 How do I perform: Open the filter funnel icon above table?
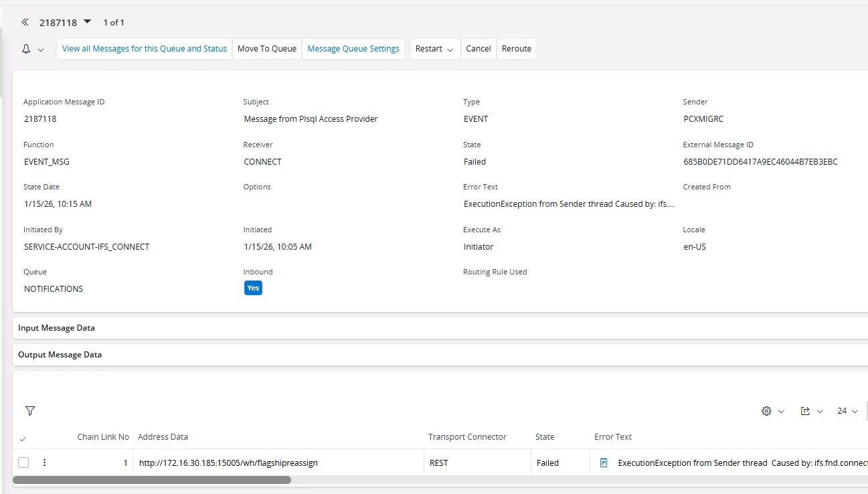29,411
